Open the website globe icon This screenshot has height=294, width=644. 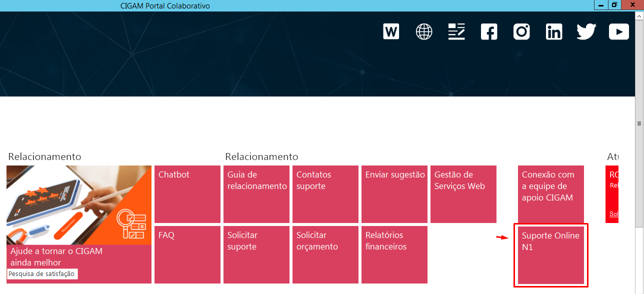click(x=424, y=31)
